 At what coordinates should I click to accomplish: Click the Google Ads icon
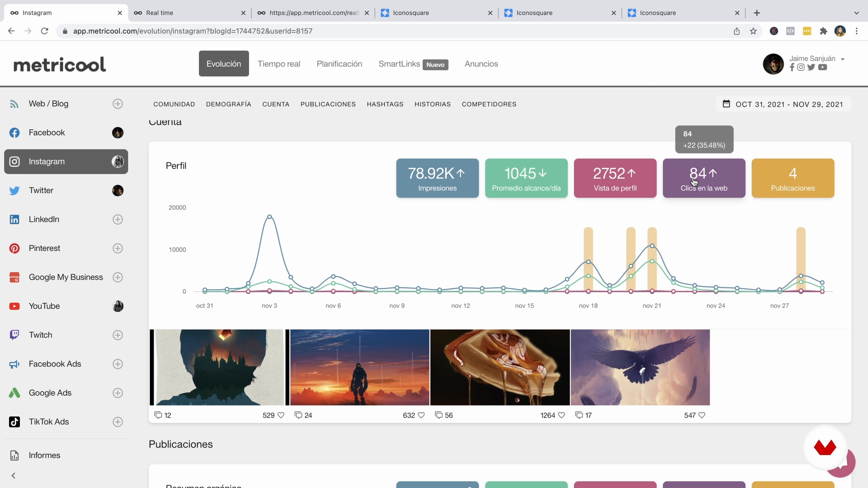click(x=14, y=393)
